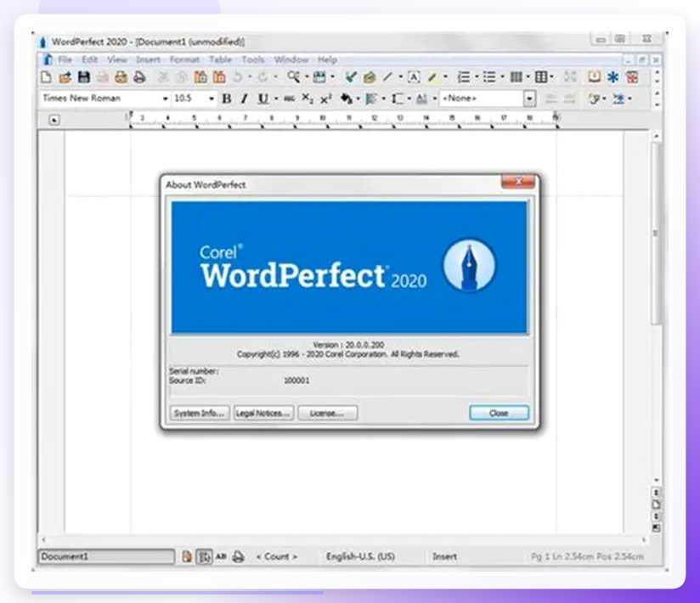Expand the numbering options arrow
700x603 pixels.
477,77
